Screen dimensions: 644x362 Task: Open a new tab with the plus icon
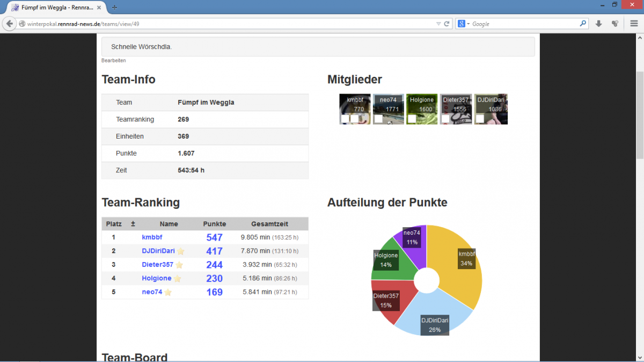pos(114,7)
